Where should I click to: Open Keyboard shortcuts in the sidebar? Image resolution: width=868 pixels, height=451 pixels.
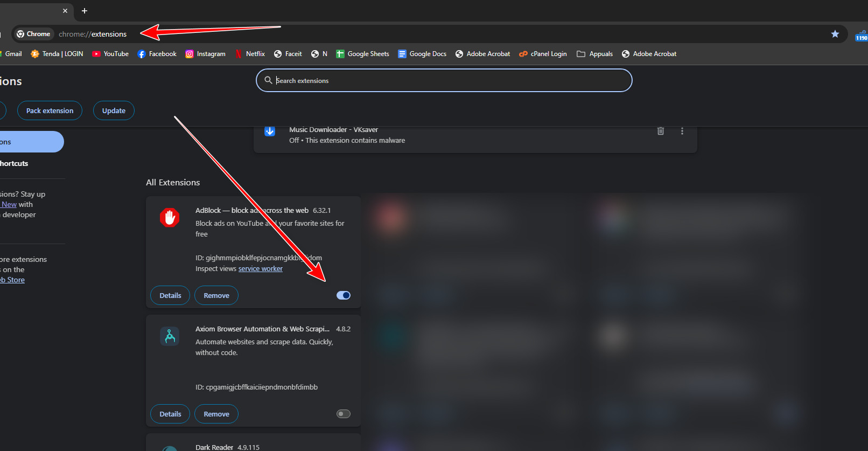click(x=14, y=163)
